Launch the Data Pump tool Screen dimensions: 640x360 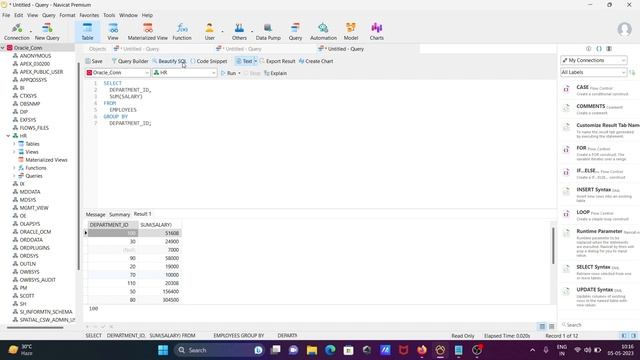click(268, 31)
